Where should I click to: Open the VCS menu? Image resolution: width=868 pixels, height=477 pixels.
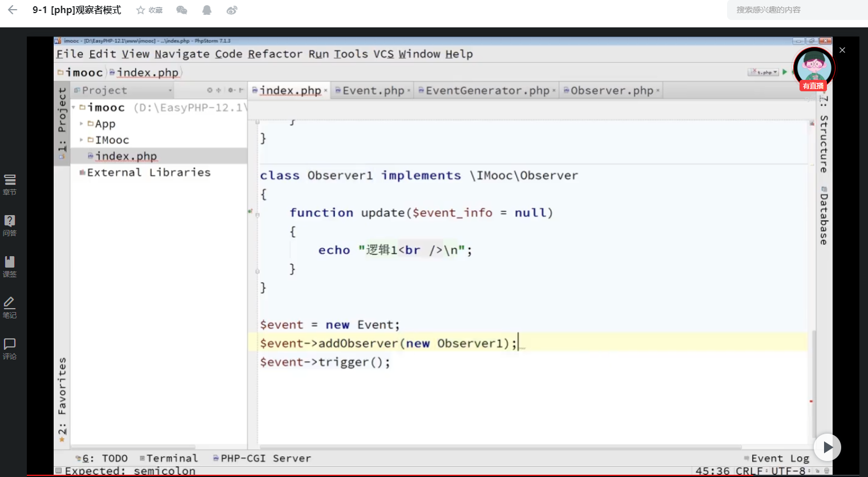click(383, 54)
